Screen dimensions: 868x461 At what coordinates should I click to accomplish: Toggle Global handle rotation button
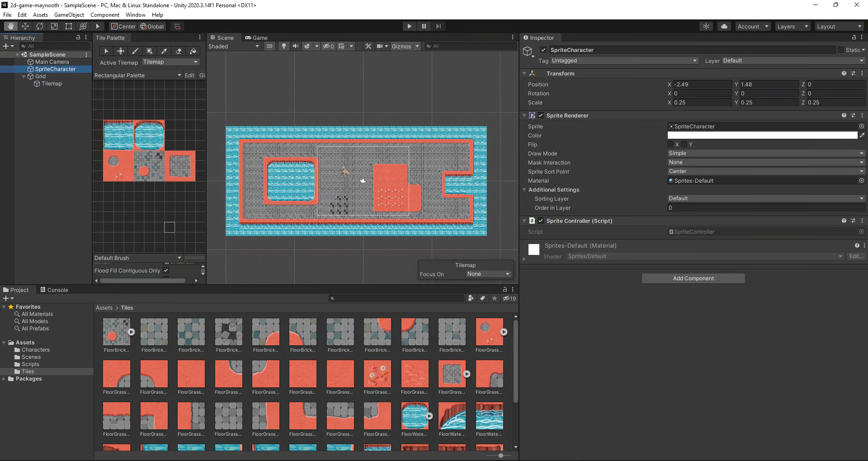152,26
